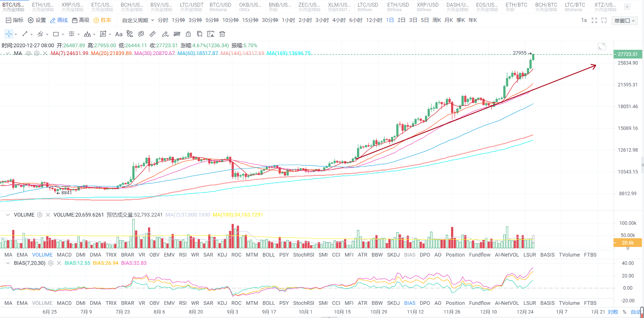The height and width of the screenshot is (318, 644).
Task: Collapse the VOLUME indicator panel chevron
Action: tap(8, 215)
